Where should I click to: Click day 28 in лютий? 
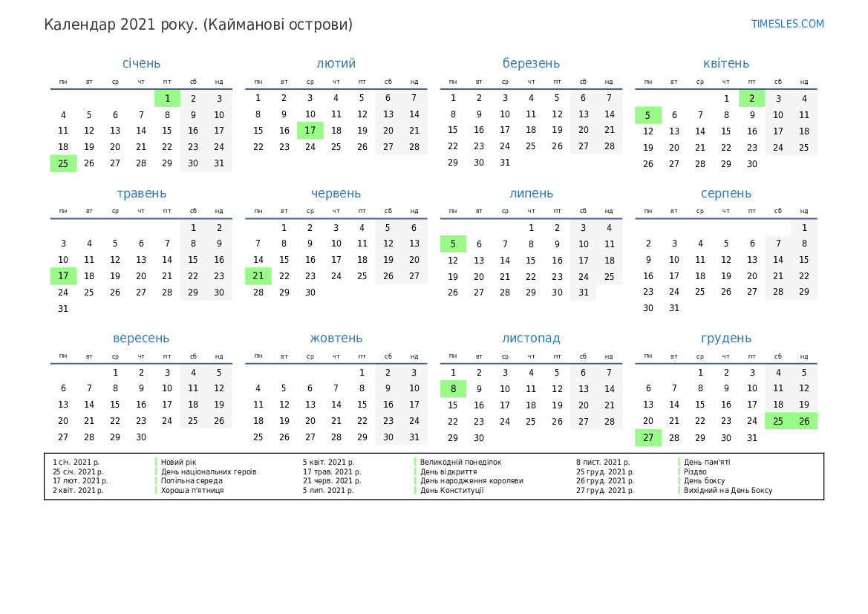coord(414,147)
